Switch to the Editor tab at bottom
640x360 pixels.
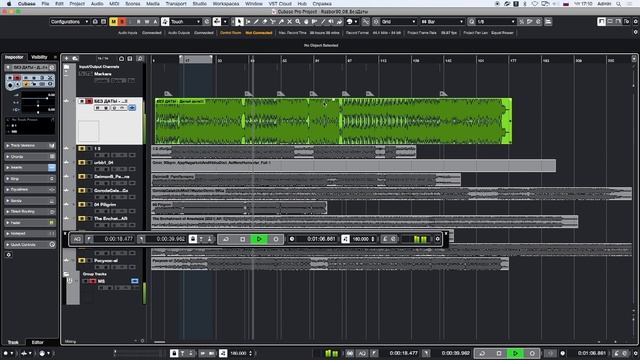38,342
